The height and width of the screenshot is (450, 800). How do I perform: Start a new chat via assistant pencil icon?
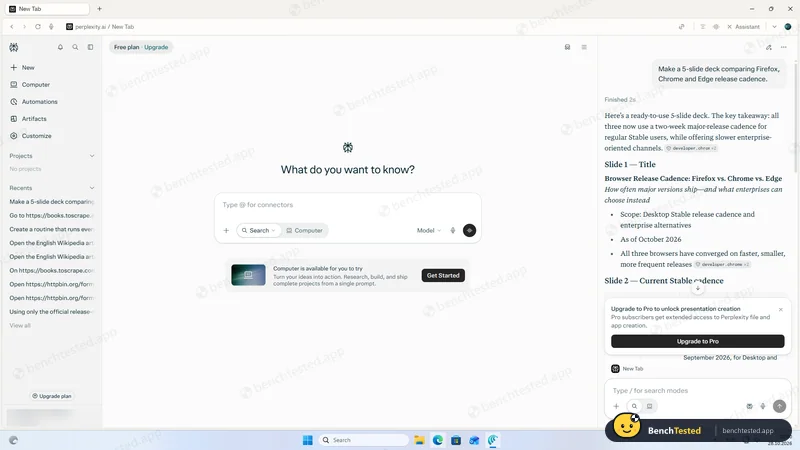tap(769, 47)
